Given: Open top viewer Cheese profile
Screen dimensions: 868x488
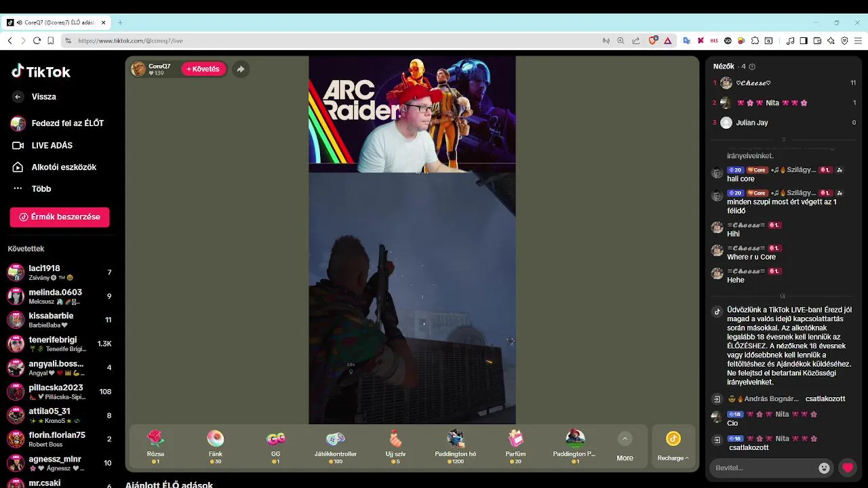Looking at the screenshot, I should point(784,83).
